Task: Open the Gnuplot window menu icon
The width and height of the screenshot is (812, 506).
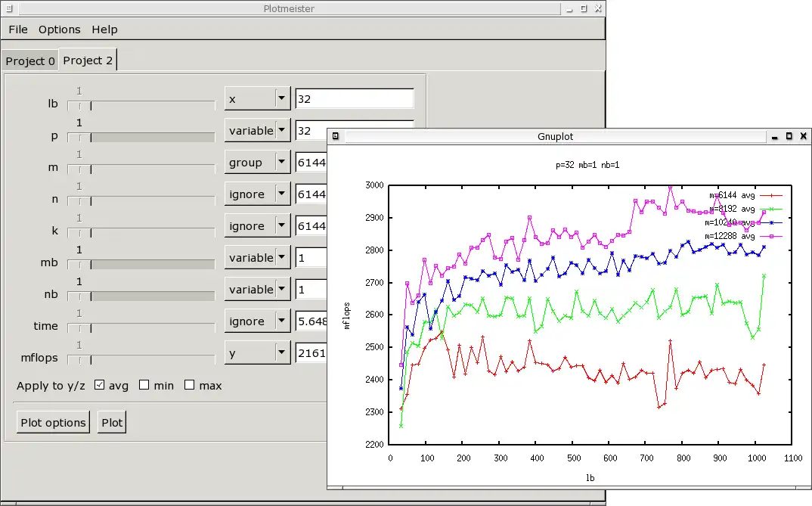Action: click(336, 137)
